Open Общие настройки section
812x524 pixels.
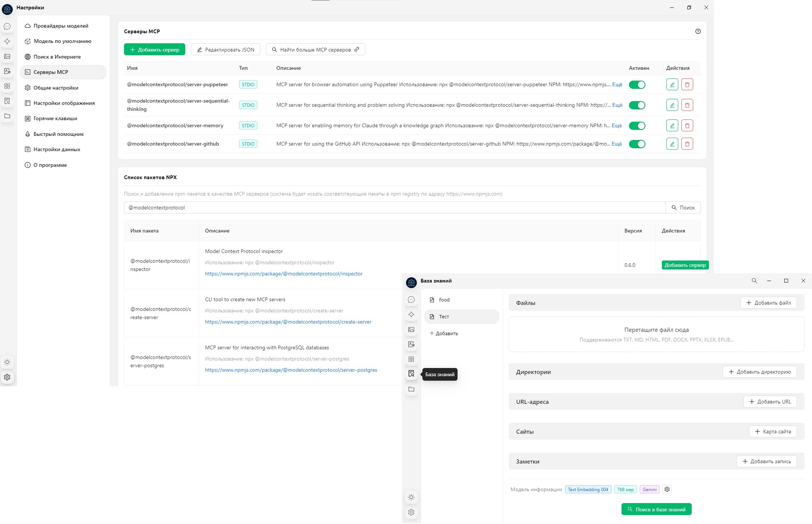point(63,88)
